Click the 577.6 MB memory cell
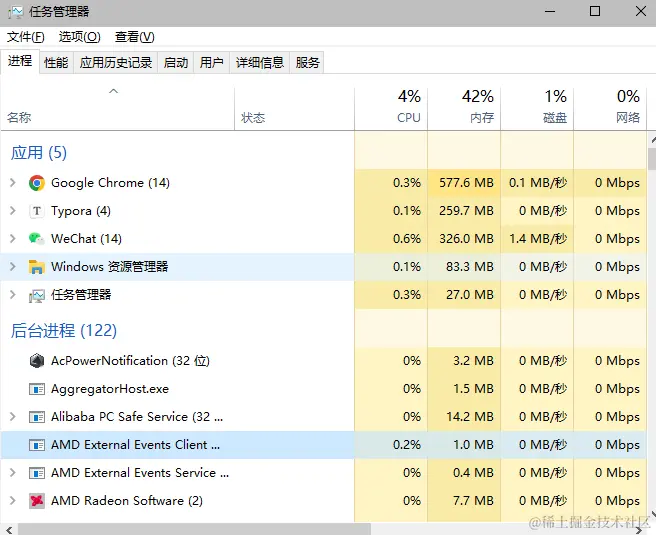Image resolution: width=656 pixels, height=535 pixels. pyautogui.click(x=464, y=183)
